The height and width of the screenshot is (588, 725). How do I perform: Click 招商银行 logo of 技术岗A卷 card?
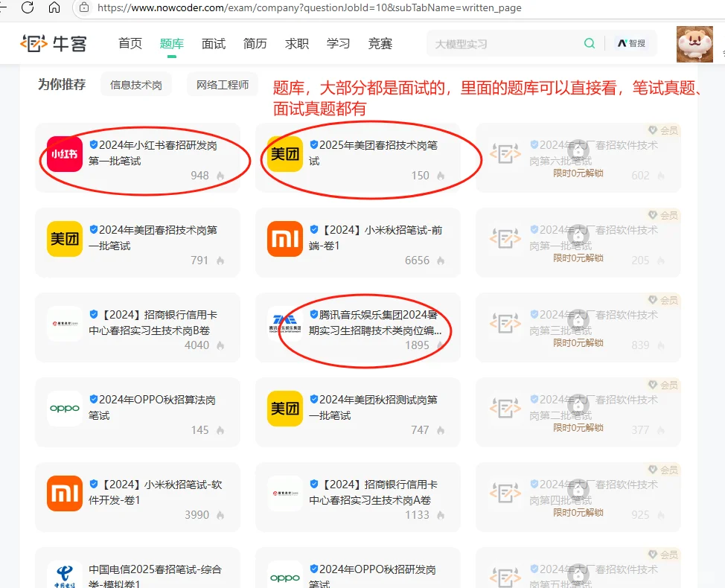click(x=285, y=493)
